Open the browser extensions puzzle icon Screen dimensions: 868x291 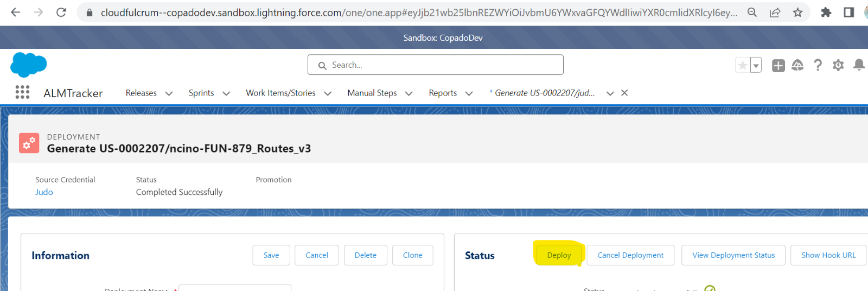[826, 12]
